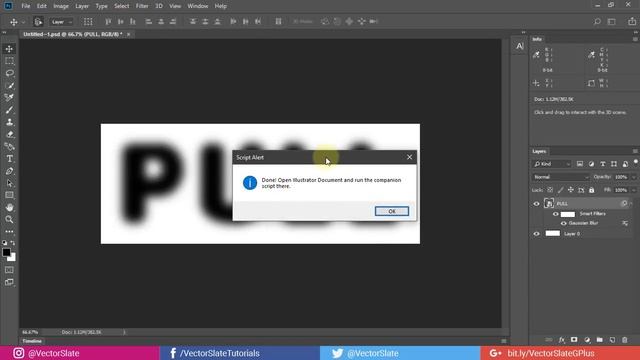The width and height of the screenshot is (640, 360).
Task: Open the Opacity slider arrow
Action: [x=633, y=177]
